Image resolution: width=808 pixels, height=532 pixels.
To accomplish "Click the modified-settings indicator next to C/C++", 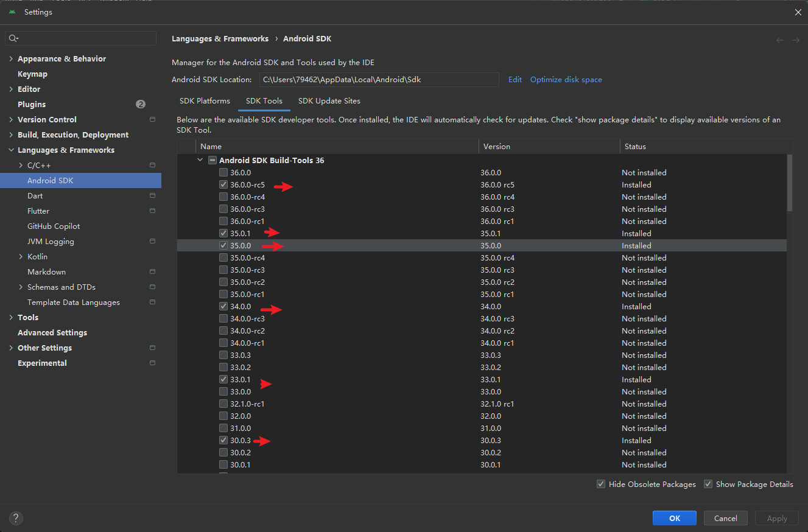I will tap(152, 165).
